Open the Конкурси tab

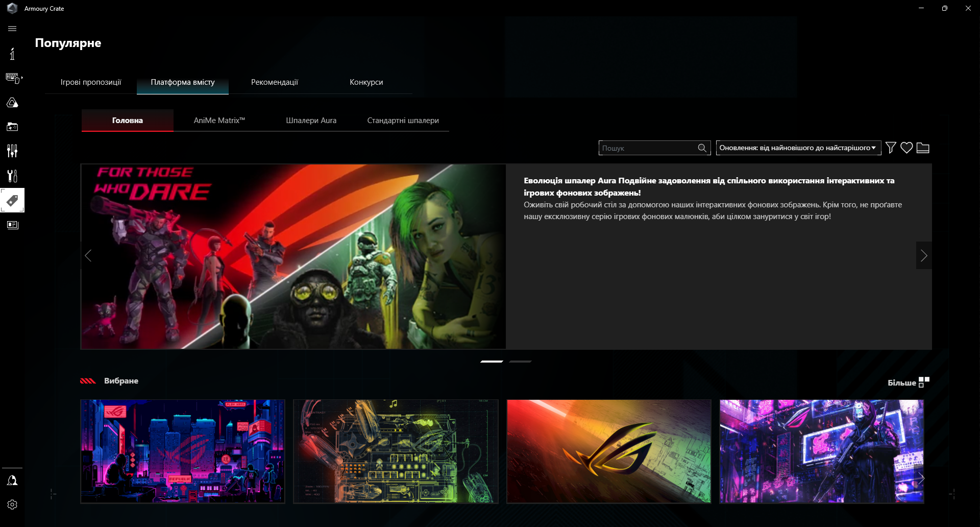coord(366,82)
